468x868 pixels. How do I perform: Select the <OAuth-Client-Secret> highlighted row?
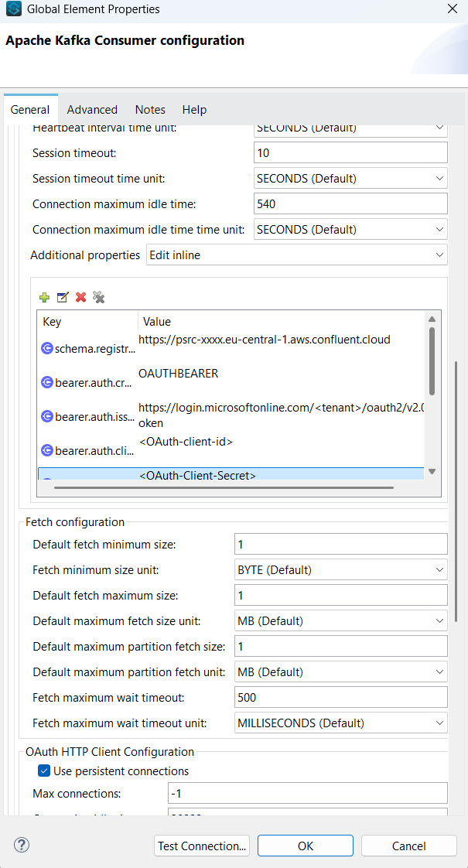231,473
